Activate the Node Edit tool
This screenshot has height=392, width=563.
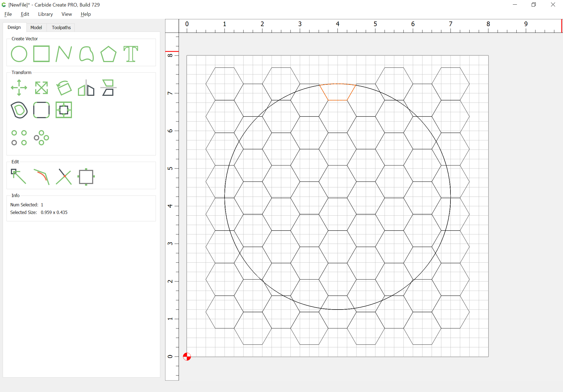click(19, 176)
